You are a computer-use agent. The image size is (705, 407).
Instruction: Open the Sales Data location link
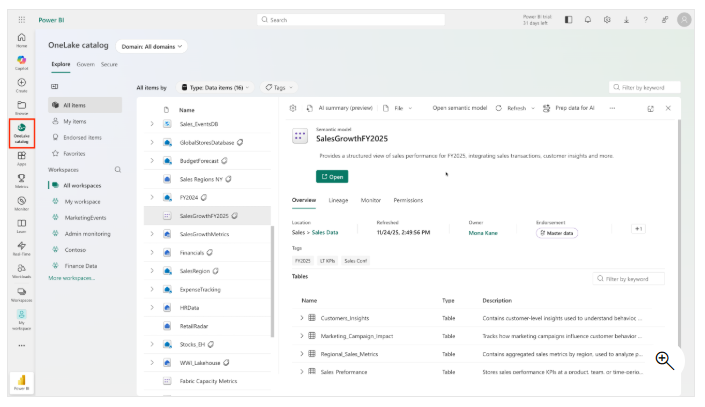coord(325,233)
